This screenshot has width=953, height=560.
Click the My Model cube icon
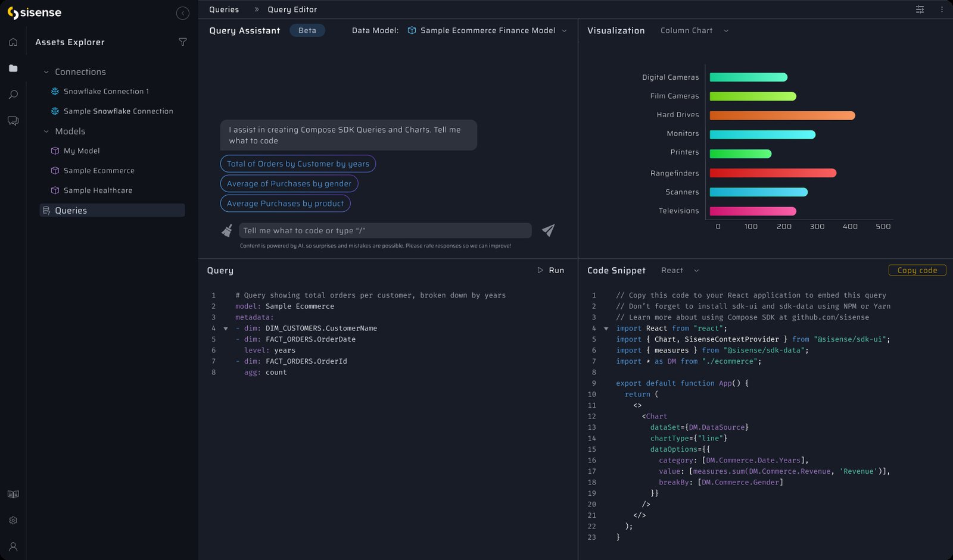(55, 151)
